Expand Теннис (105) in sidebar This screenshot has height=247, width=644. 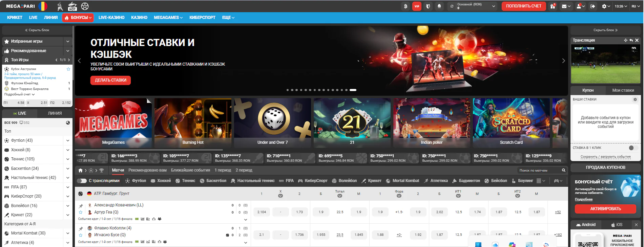click(68, 159)
